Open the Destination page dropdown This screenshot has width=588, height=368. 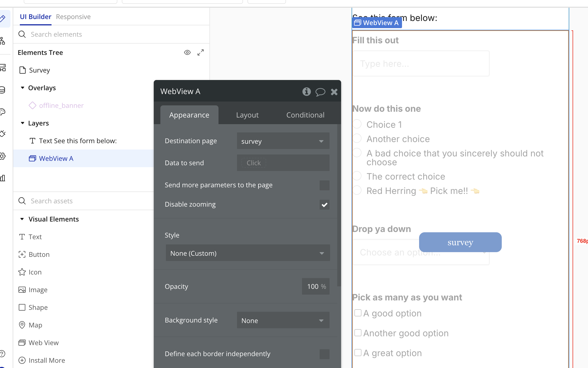tap(283, 141)
